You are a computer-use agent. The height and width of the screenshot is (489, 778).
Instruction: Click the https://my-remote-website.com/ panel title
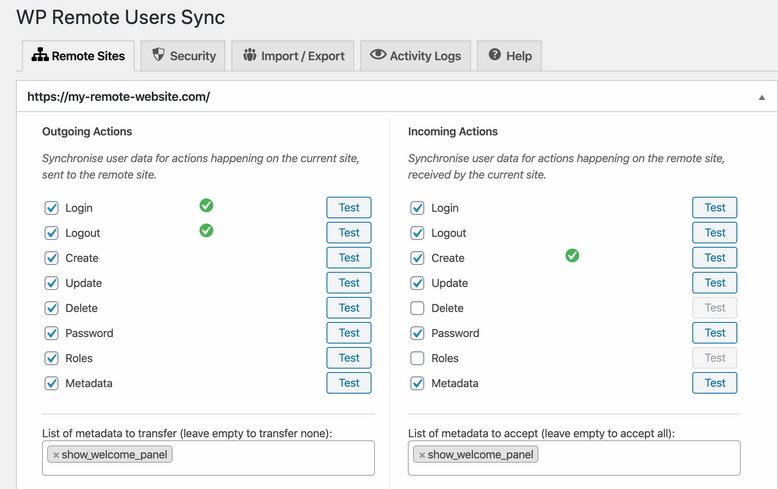119,97
